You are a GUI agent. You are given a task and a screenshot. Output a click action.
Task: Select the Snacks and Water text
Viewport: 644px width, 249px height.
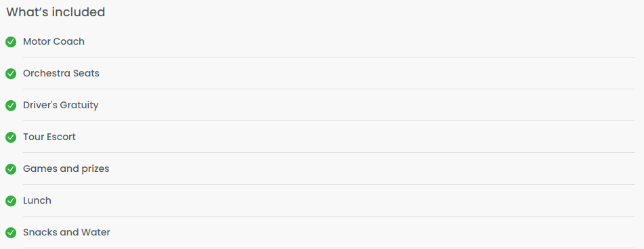click(66, 233)
